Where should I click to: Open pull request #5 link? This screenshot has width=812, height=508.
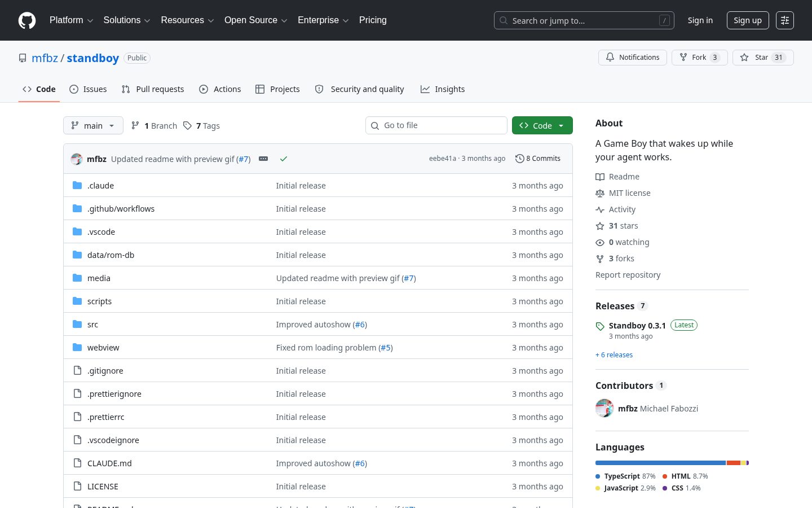coord(386,348)
